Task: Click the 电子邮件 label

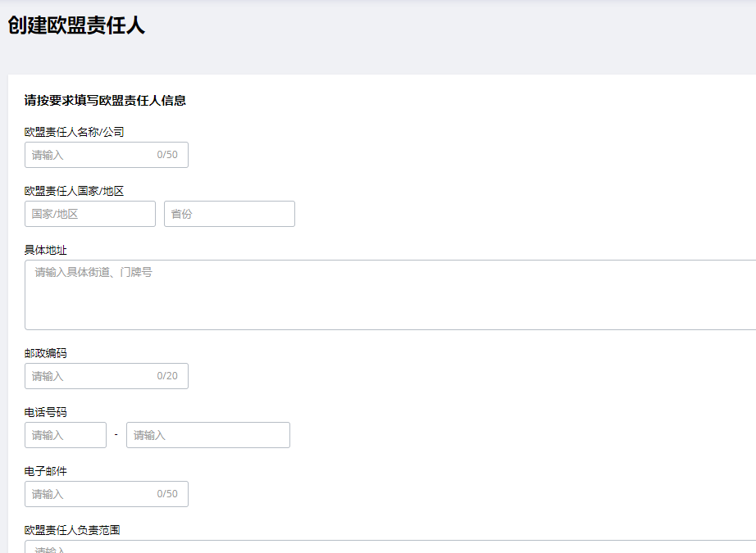Action: [x=46, y=471]
